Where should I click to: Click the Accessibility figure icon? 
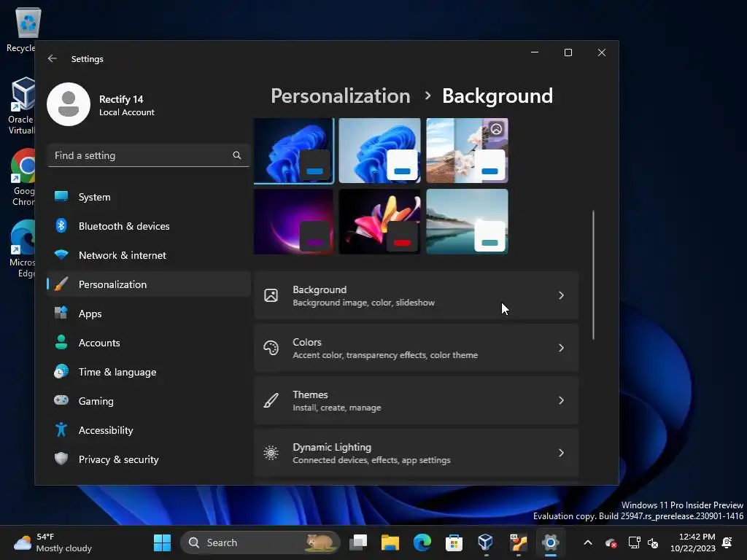tap(61, 429)
